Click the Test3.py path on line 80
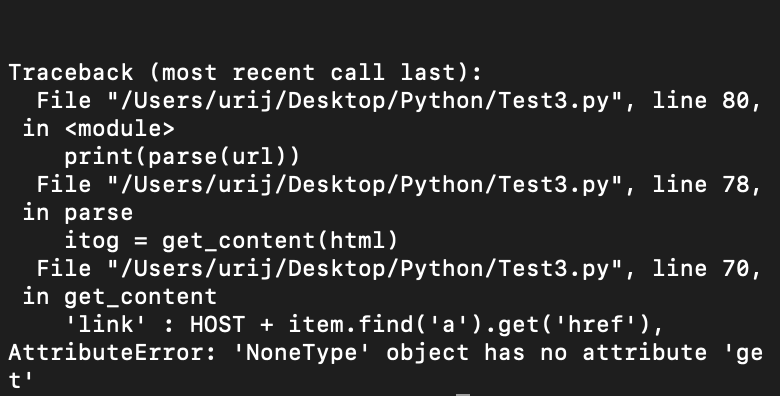 click(x=365, y=101)
